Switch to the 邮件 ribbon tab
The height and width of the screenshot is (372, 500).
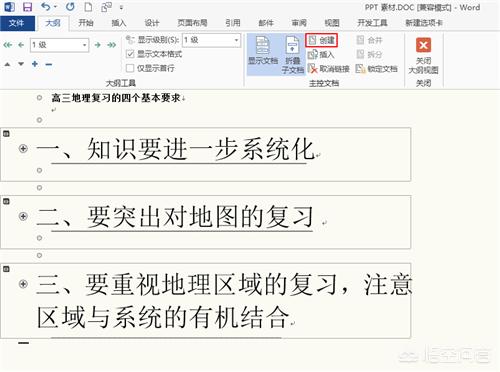[x=266, y=23]
